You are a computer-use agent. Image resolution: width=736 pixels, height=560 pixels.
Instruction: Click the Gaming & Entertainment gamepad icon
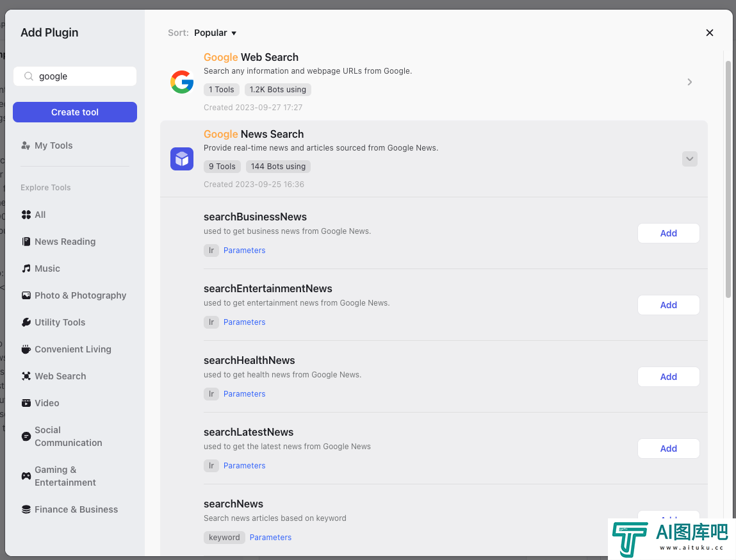click(x=26, y=476)
